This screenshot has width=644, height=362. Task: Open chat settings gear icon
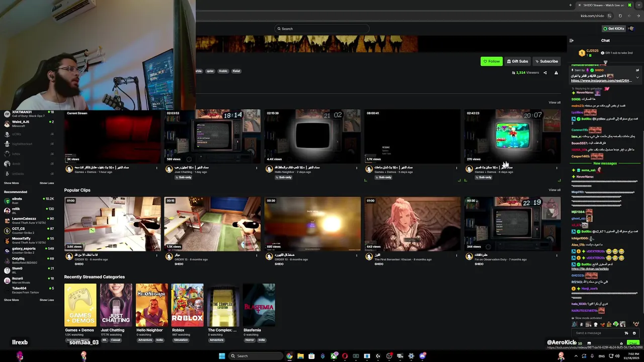[621, 343]
